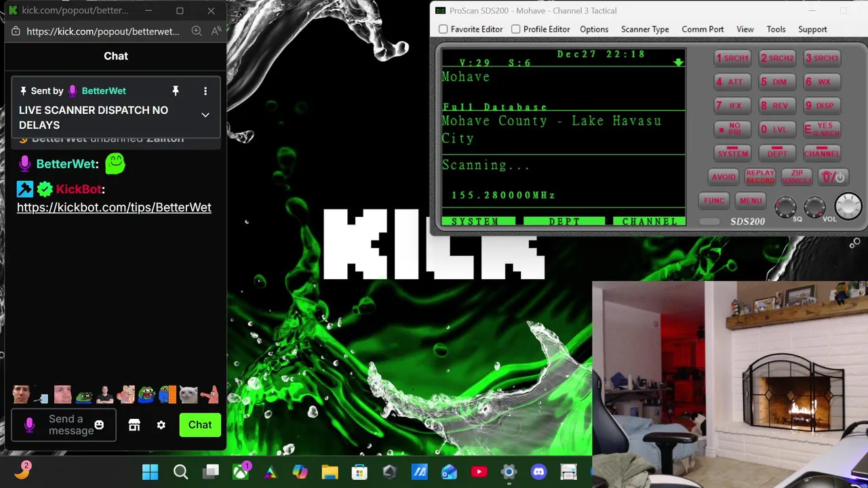Screen dimensions: 868x488
Task: Open the Options menu in ProScan
Action: coord(594,29)
